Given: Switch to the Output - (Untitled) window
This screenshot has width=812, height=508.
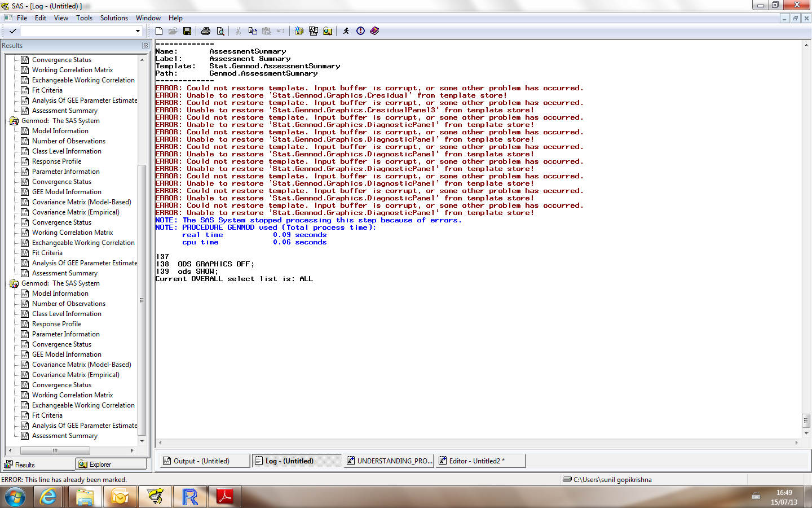Looking at the screenshot, I should (204, 461).
